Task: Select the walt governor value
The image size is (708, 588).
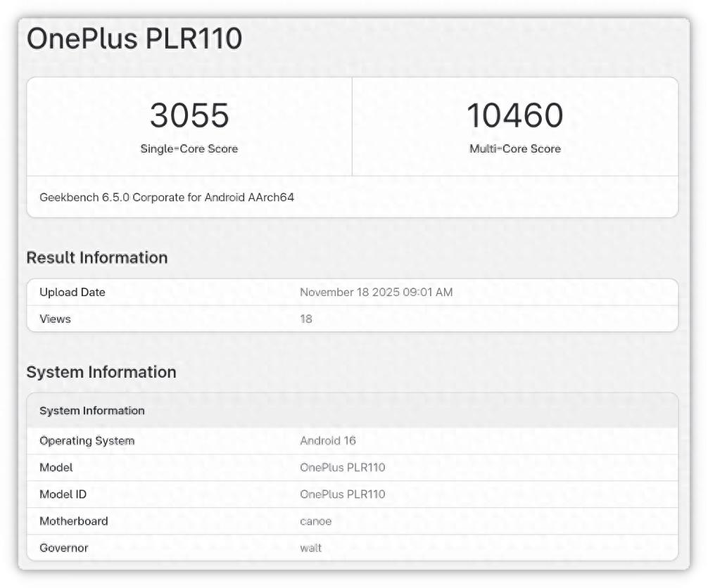Action: click(310, 548)
